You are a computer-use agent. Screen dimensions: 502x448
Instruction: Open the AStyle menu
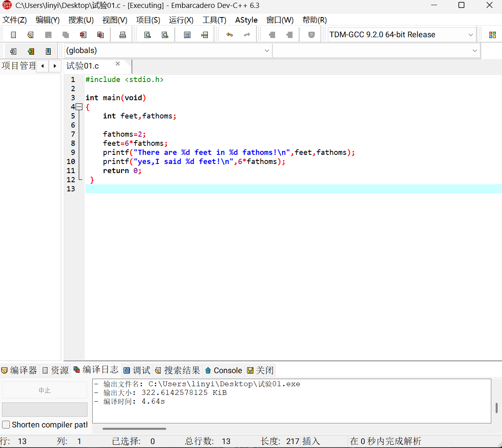(246, 20)
